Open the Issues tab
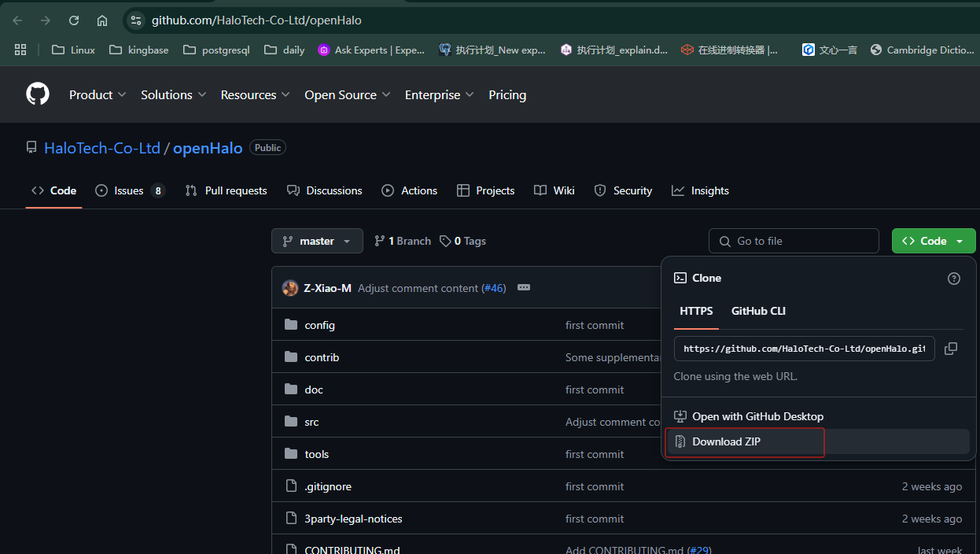Viewport: 980px width, 554px height. click(130, 190)
